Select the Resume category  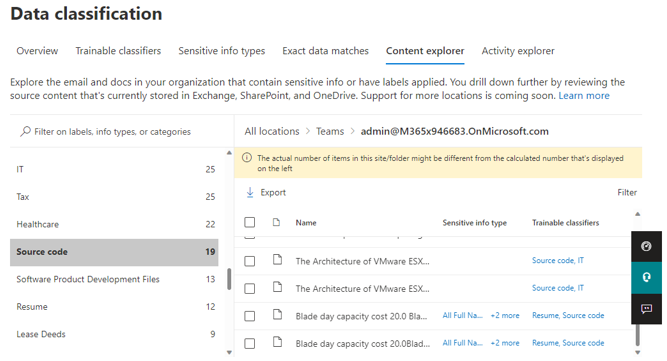pyautogui.click(x=114, y=307)
